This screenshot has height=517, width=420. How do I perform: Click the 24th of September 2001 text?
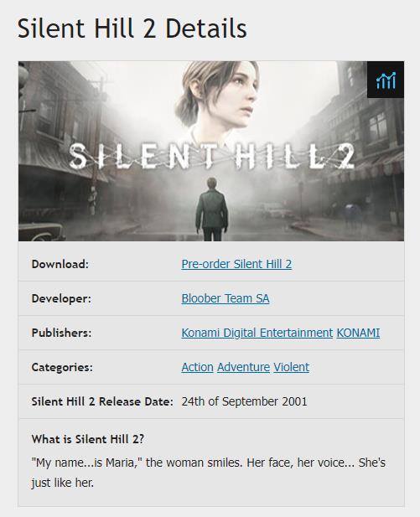pos(244,401)
